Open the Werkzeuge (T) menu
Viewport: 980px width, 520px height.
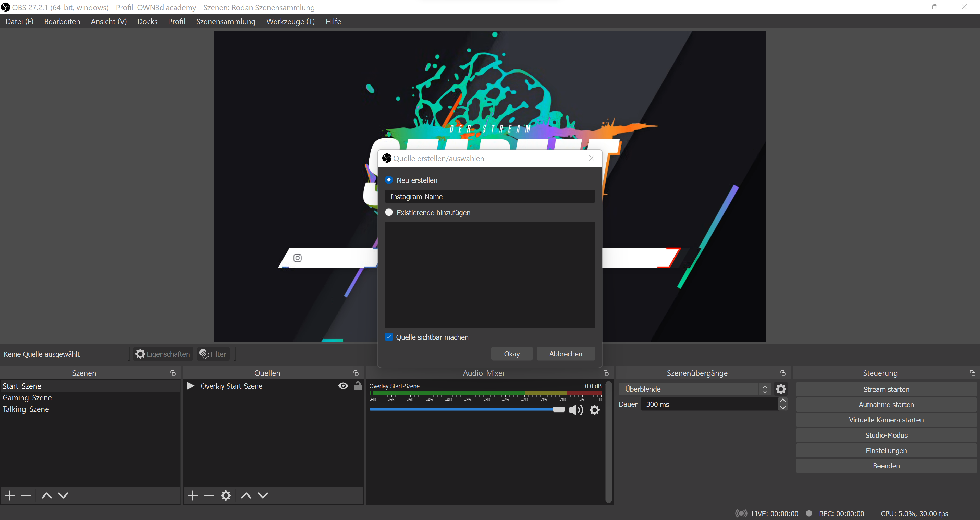(x=290, y=22)
